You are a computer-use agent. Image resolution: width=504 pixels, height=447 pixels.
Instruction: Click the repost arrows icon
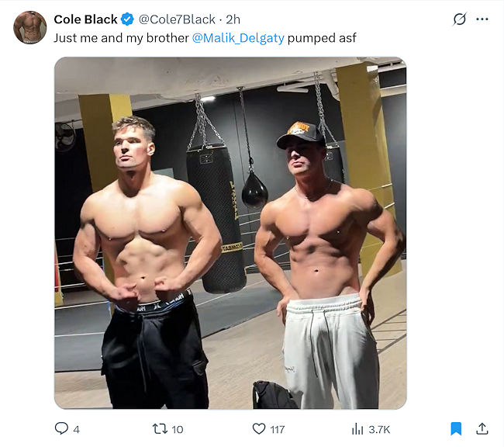click(160, 428)
